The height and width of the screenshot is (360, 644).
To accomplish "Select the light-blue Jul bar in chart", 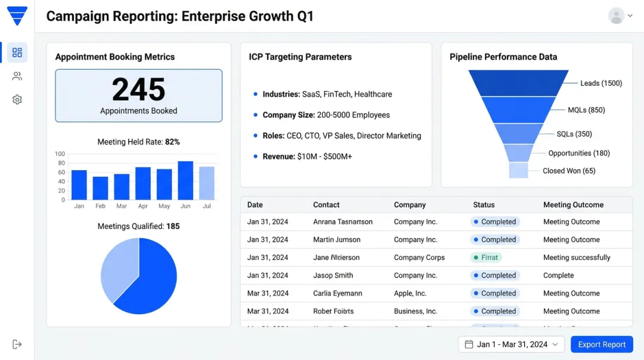I will (x=206, y=183).
